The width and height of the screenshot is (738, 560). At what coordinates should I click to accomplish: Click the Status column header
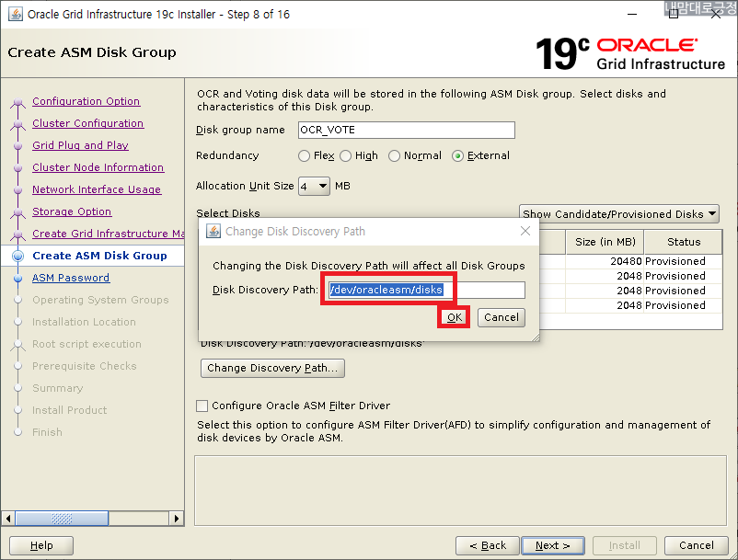684,242
